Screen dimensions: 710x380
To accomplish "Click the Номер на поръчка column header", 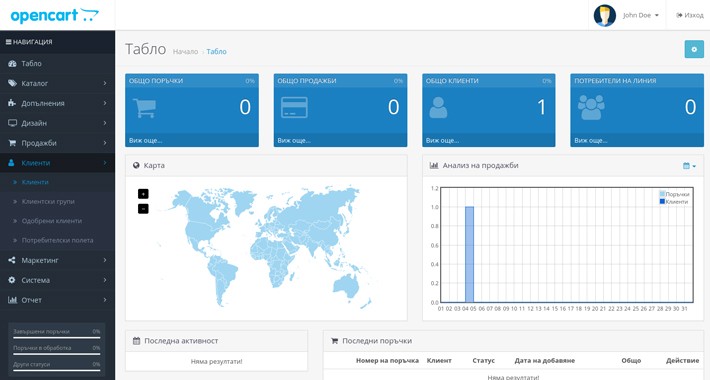I will pos(387,361).
